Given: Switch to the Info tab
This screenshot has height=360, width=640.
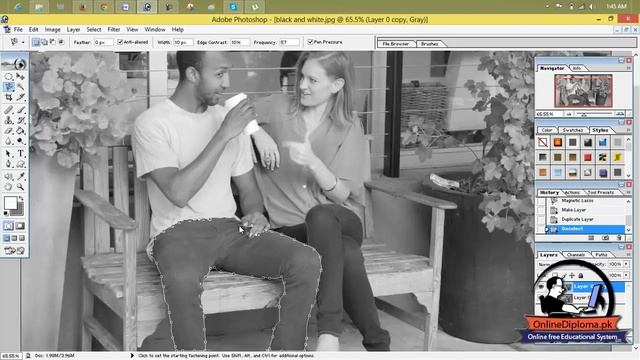Looking at the screenshot, I should tap(577, 68).
